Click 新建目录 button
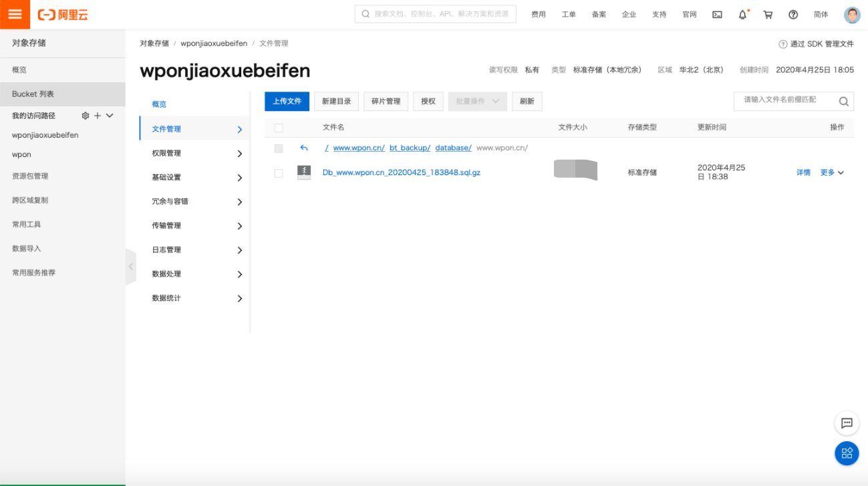868x486 pixels. point(337,102)
